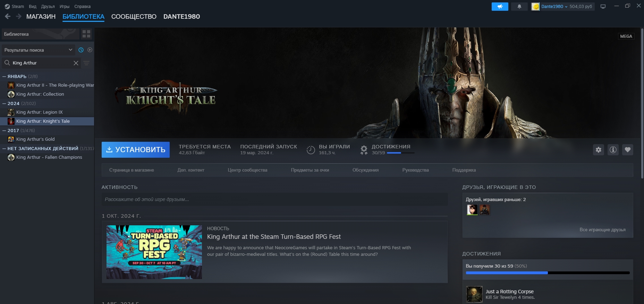Open the Steam logo menu

14,7
